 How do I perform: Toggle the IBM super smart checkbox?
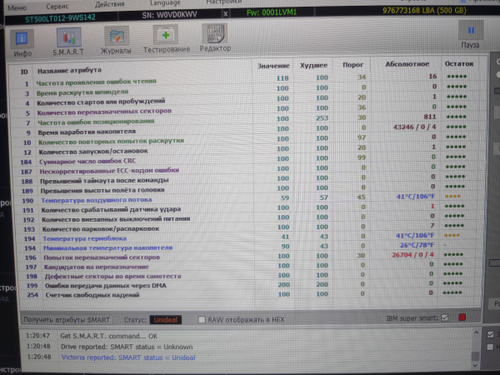point(445,318)
